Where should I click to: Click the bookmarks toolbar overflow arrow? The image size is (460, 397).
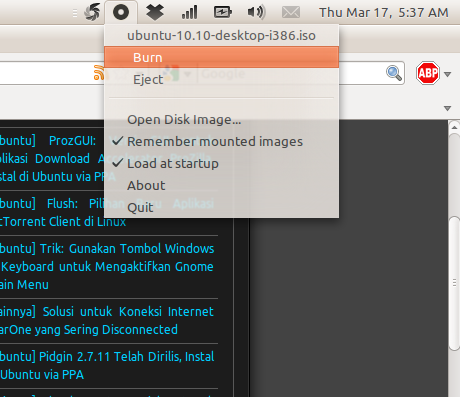click(x=448, y=108)
